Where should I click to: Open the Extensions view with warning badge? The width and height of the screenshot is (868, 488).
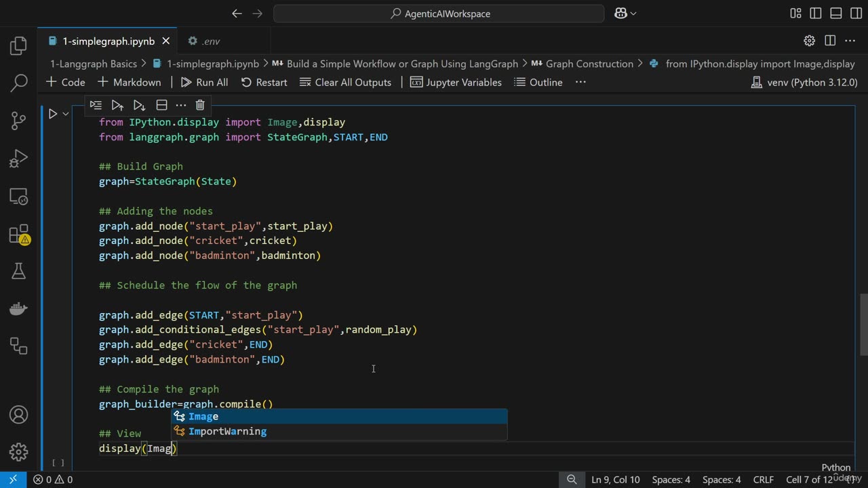tap(18, 235)
